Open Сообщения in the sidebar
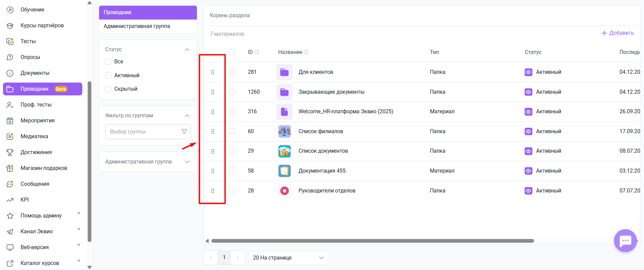 click(42, 184)
